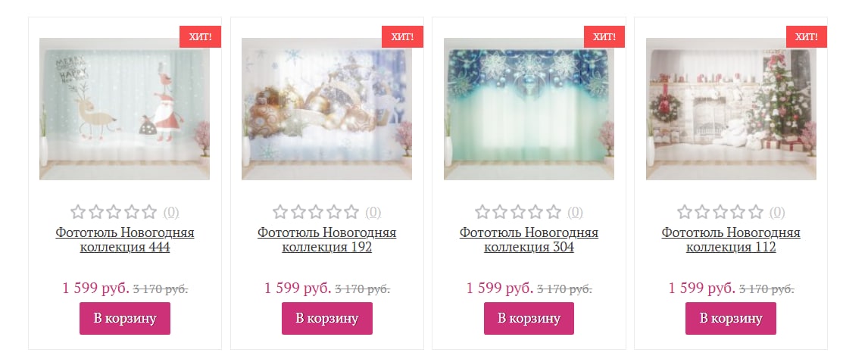Add collection 192 curtain to cart
Screen dimensions: 868x362
tap(326, 318)
